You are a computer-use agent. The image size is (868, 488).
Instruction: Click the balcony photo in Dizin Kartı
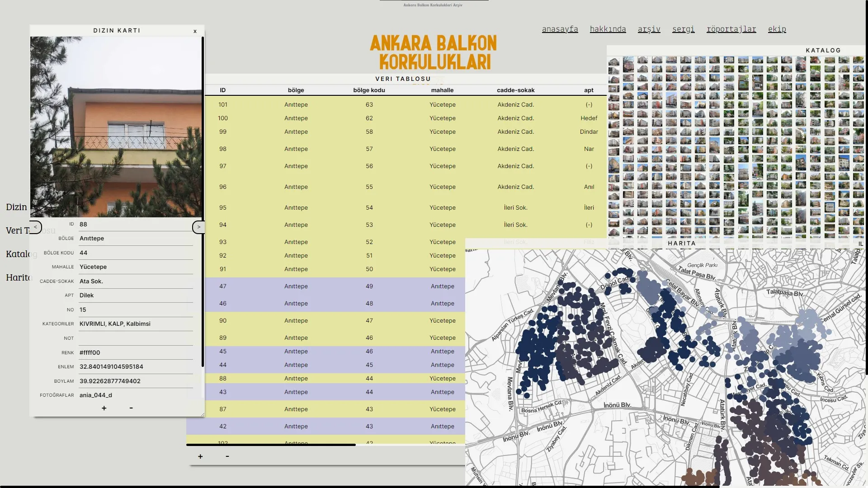click(x=116, y=127)
